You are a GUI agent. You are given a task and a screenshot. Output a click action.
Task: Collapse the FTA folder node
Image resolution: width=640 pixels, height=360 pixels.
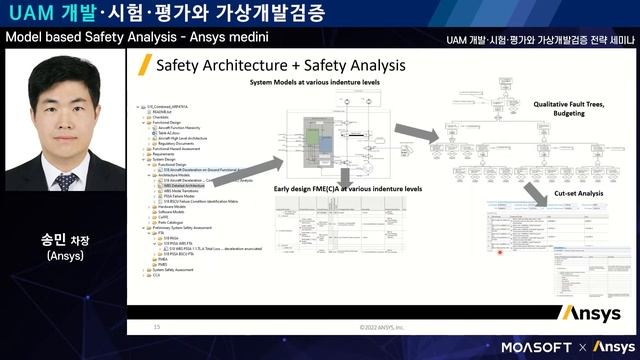click(149, 233)
